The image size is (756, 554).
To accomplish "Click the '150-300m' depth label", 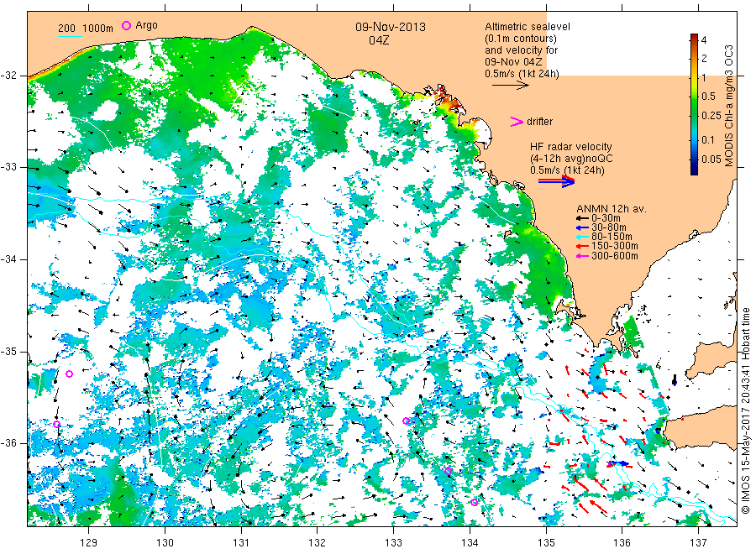I will coord(615,246).
